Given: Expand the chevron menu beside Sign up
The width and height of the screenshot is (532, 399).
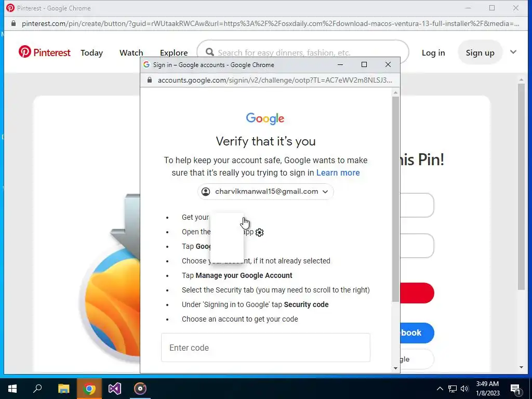Looking at the screenshot, I should pos(513,52).
